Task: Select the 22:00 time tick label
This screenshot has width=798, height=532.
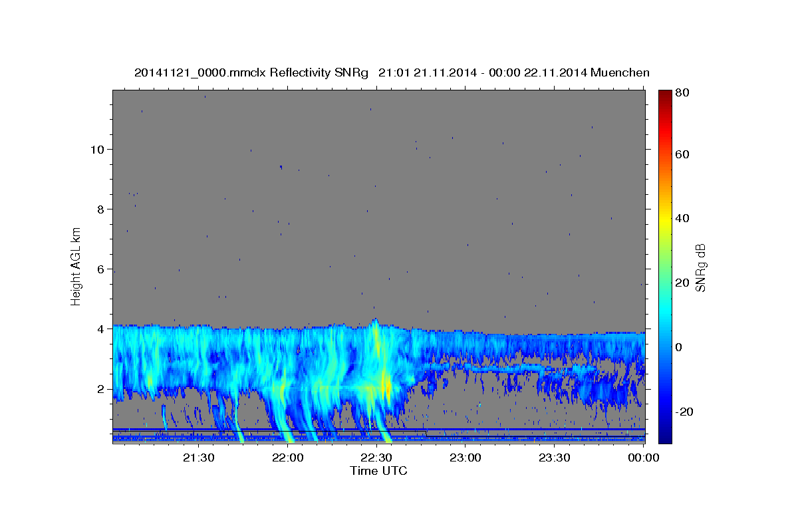Action: [x=288, y=458]
